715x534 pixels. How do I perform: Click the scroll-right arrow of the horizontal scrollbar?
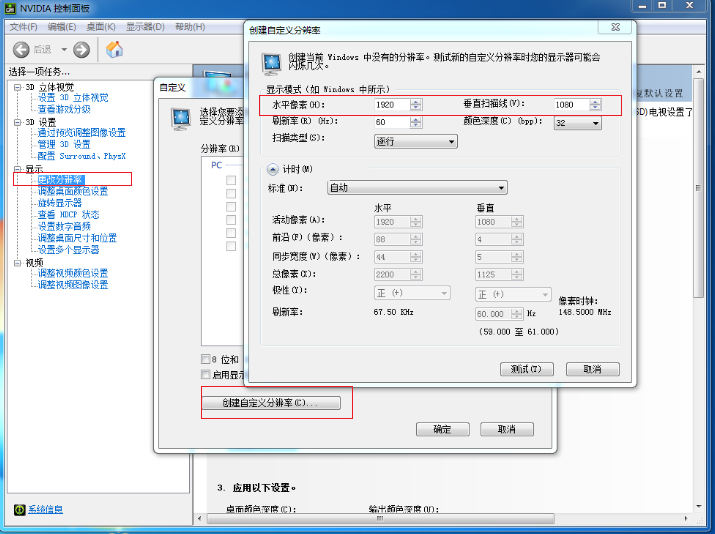click(686, 519)
